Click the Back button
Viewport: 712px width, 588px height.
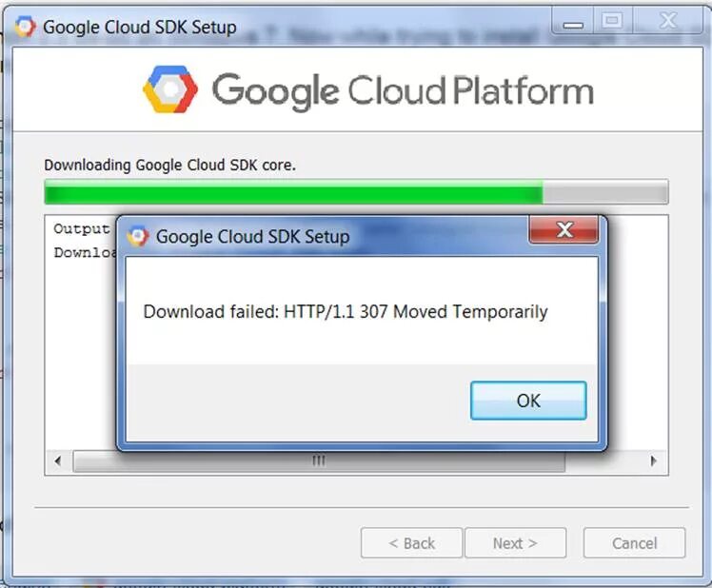[x=412, y=542]
